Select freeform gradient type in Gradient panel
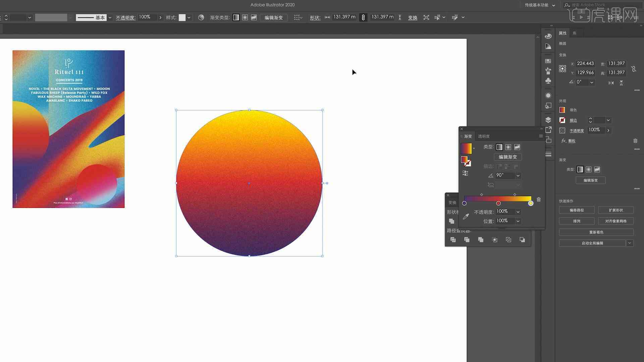This screenshot has width=644, height=362. [x=517, y=147]
